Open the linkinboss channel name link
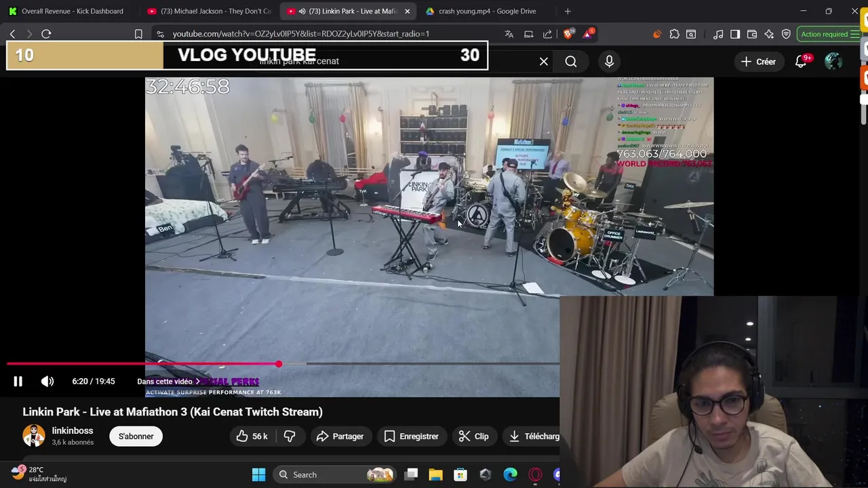This screenshot has width=868, height=488. point(73,431)
